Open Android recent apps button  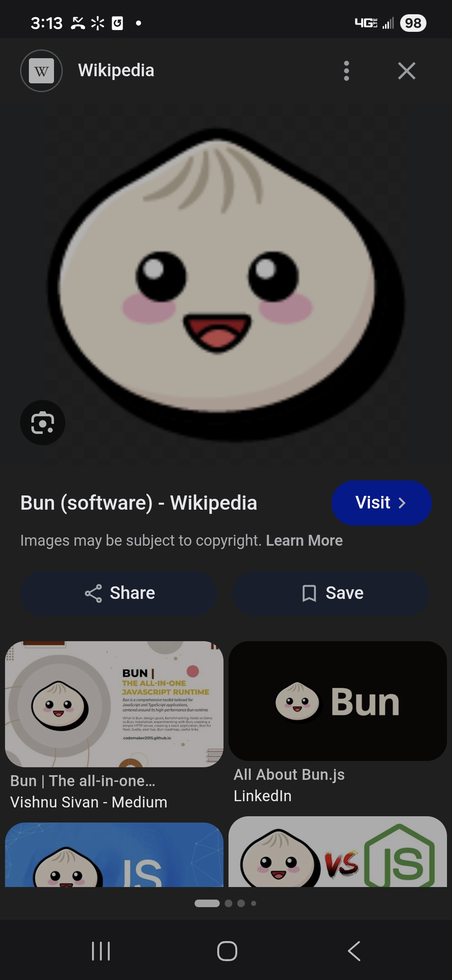(x=101, y=951)
